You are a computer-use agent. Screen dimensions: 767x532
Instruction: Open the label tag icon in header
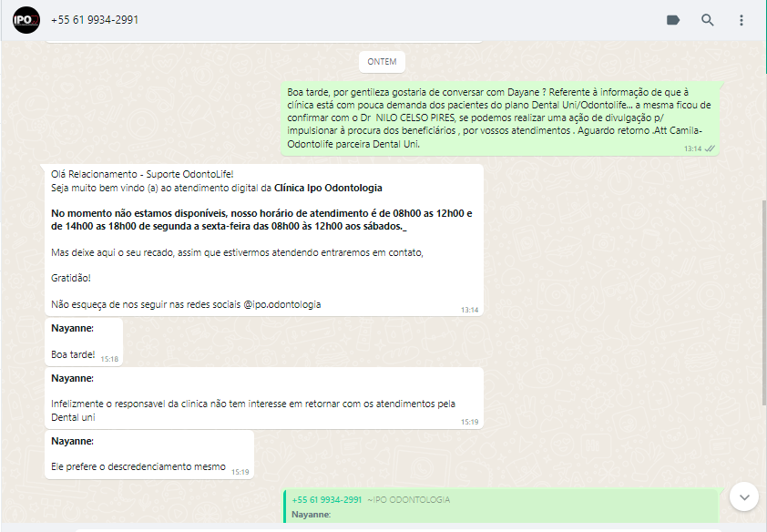click(673, 20)
